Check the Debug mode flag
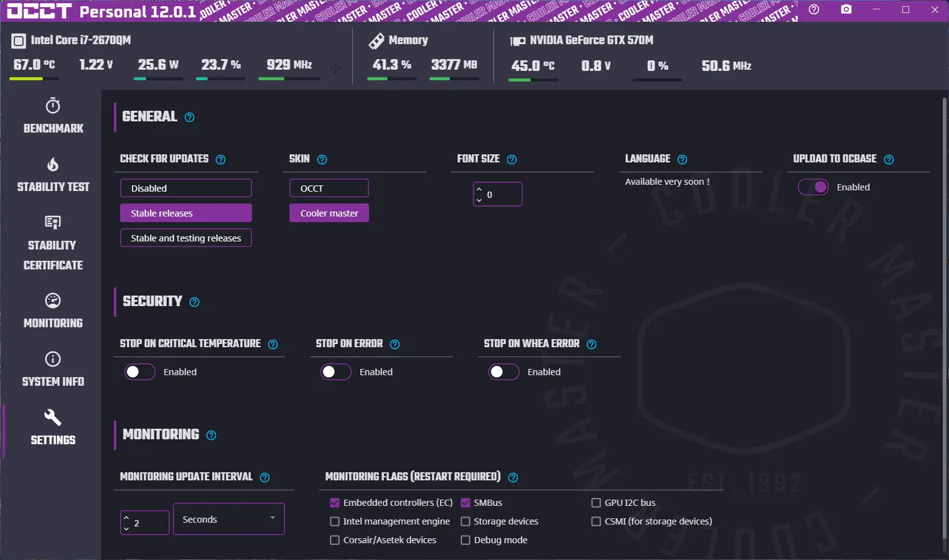The image size is (949, 560). 465,540
